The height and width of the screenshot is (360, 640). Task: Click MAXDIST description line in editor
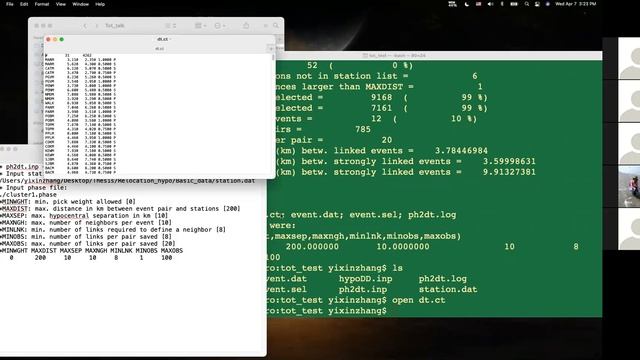pos(120,209)
